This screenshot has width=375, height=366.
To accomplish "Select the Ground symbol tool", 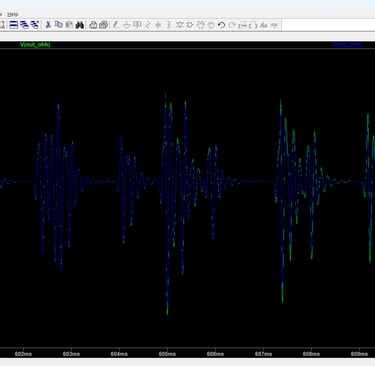I will point(126,25).
